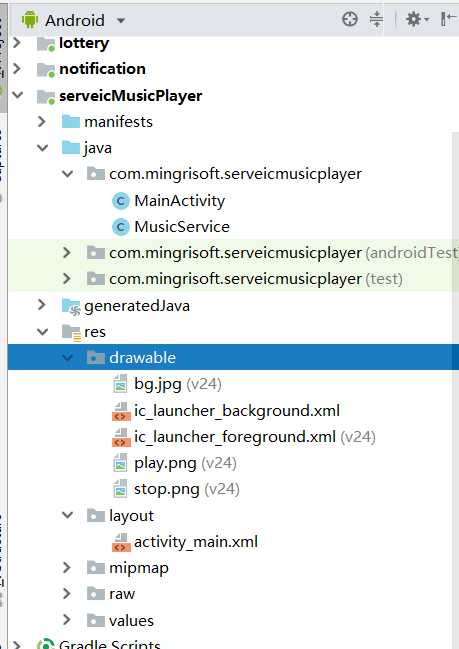Expand the generatedJava folder
This screenshot has height=649, width=459.
[x=42, y=305]
